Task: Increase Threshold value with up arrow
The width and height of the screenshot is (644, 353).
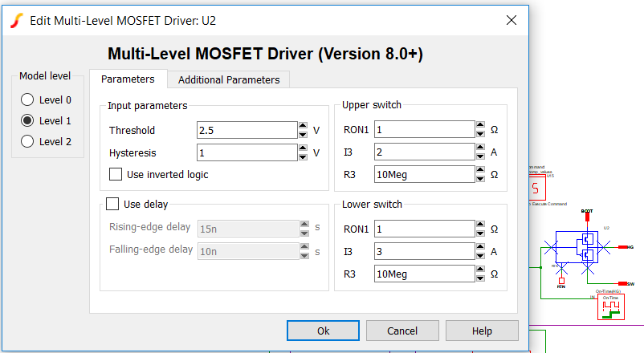Action: pyautogui.click(x=303, y=126)
